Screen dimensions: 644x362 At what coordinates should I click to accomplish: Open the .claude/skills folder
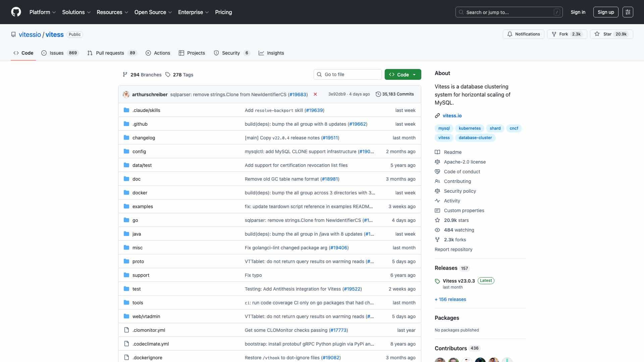(x=146, y=110)
